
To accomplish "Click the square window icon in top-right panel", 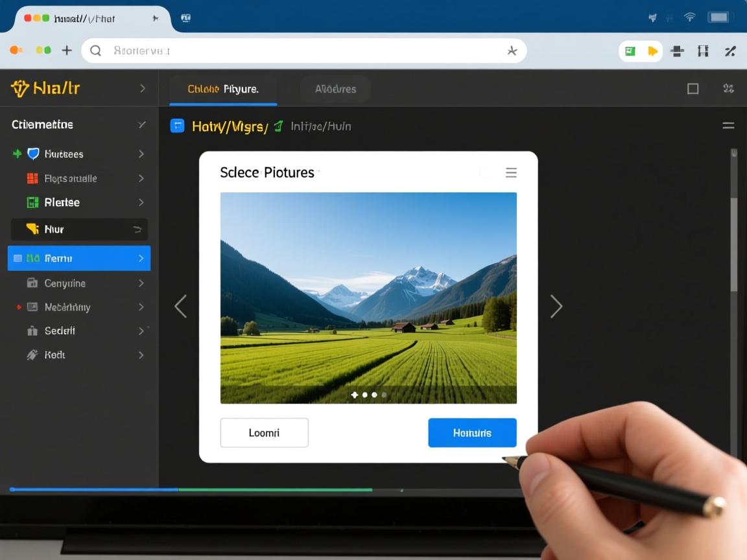I will [693, 89].
